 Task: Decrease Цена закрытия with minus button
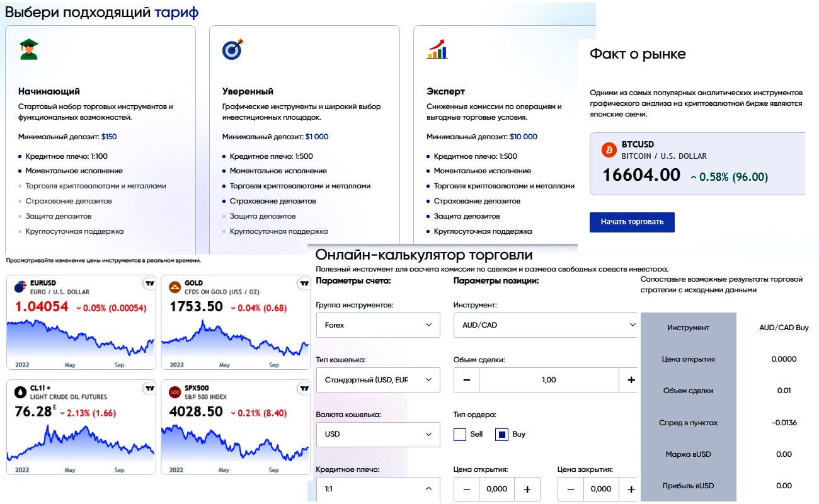[x=571, y=489]
